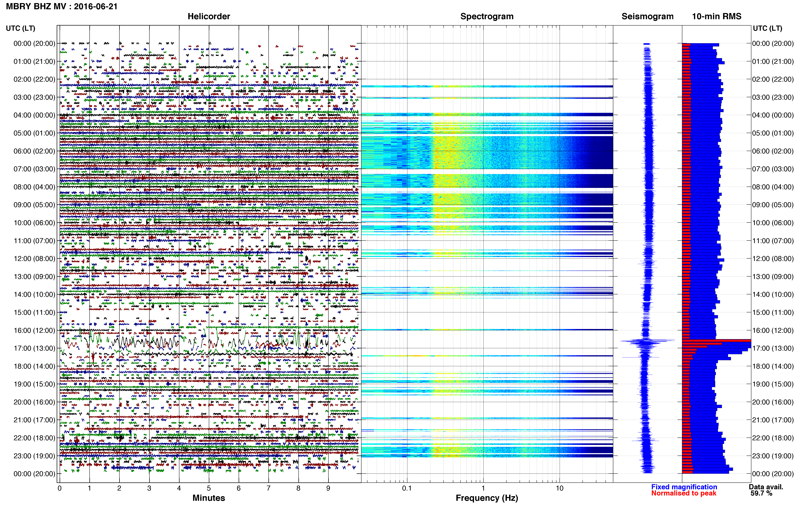
Task: Click left time label '21:00 (17:00)'
Action: click(34, 420)
